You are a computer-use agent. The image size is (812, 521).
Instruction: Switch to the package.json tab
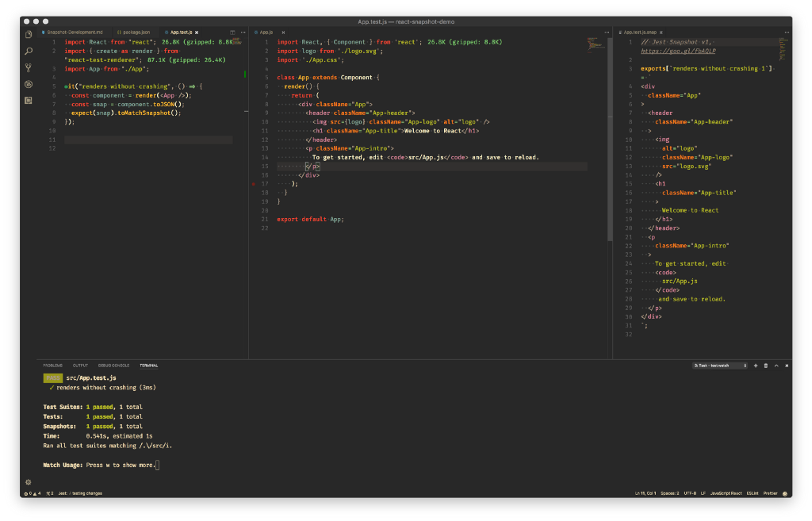pyautogui.click(x=135, y=32)
